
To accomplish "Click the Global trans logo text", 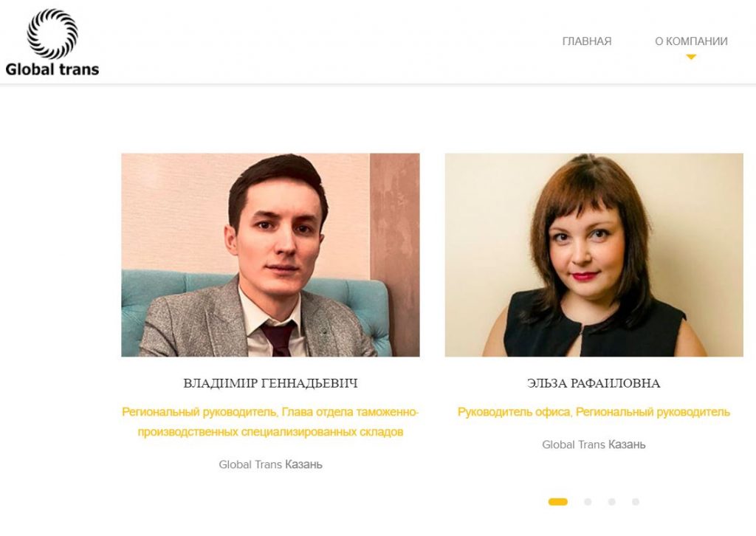I will coord(52,69).
